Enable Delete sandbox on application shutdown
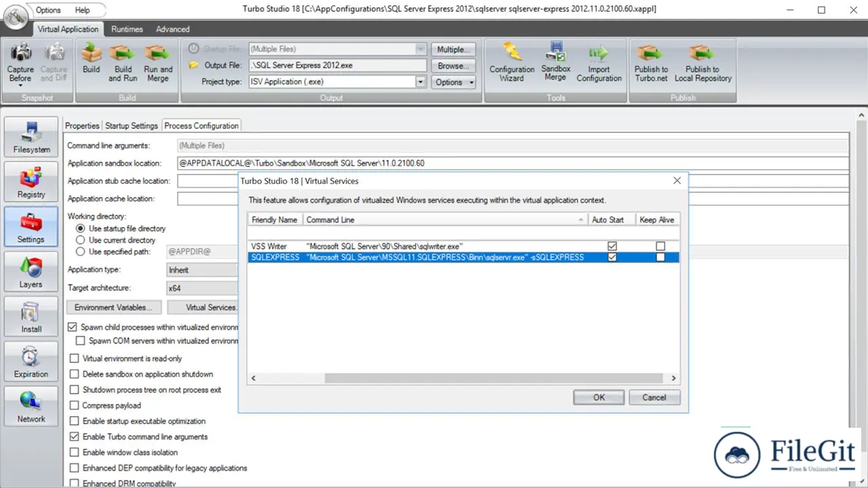Image resolution: width=868 pixels, height=488 pixels. pyautogui.click(x=75, y=374)
